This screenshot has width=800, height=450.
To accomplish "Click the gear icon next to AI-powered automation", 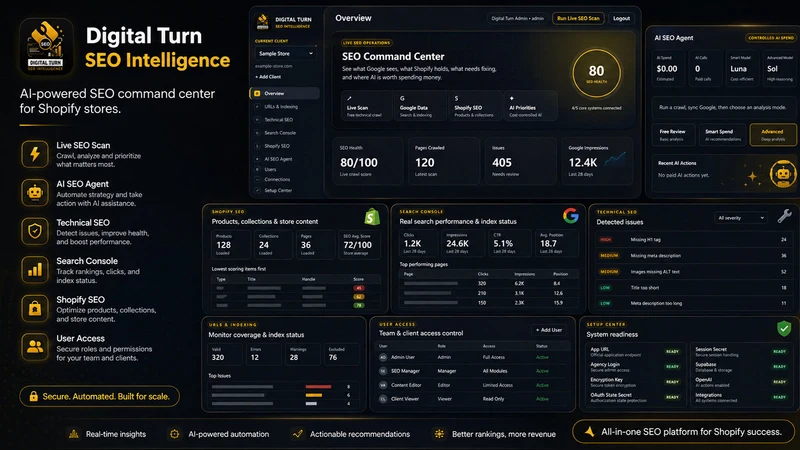I will (174, 434).
